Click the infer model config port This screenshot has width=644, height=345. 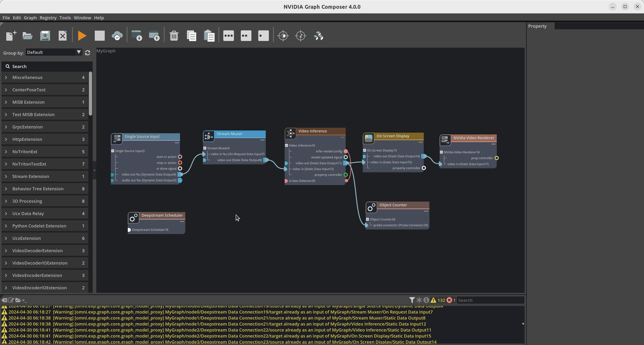(345, 151)
